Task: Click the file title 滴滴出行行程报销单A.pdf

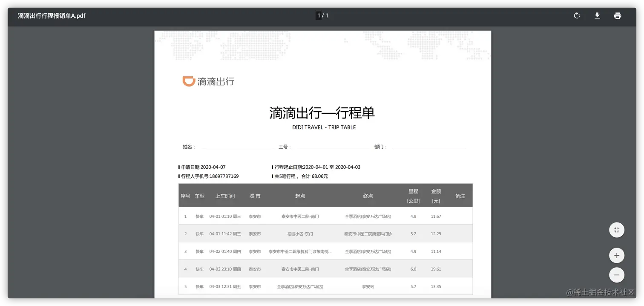Action: pyautogui.click(x=52, y=16)
